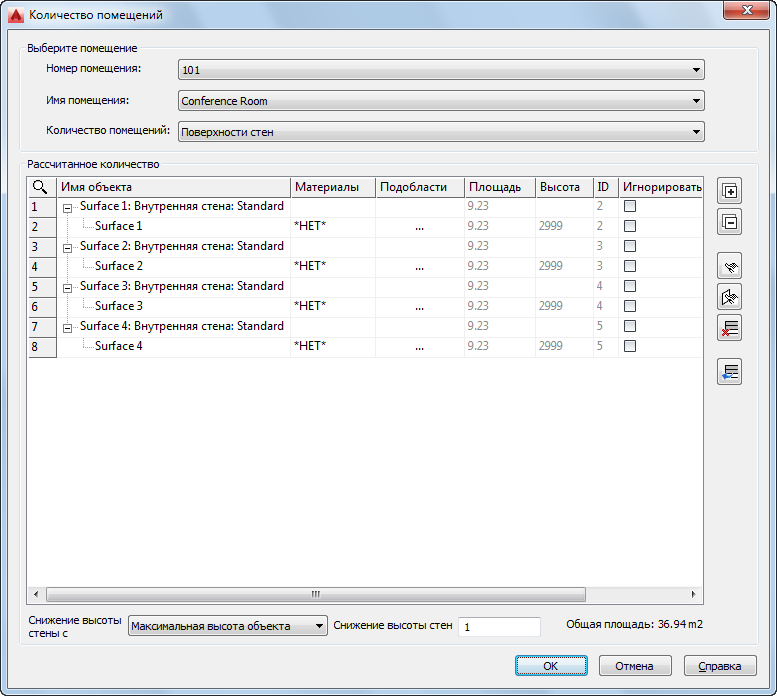
Task: Select the child 'Surface 3' tree item
Action: pyautogui.click(x=118, y=306)
